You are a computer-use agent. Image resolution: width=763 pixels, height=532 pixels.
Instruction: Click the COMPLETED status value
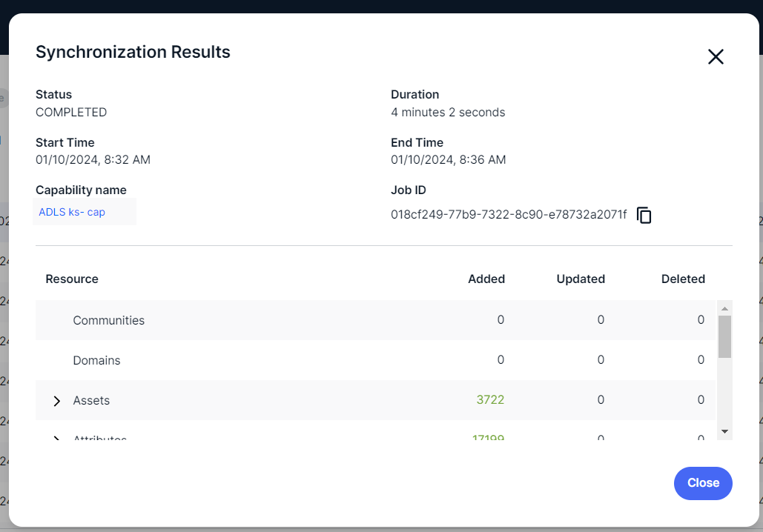[x=71, y=113]
